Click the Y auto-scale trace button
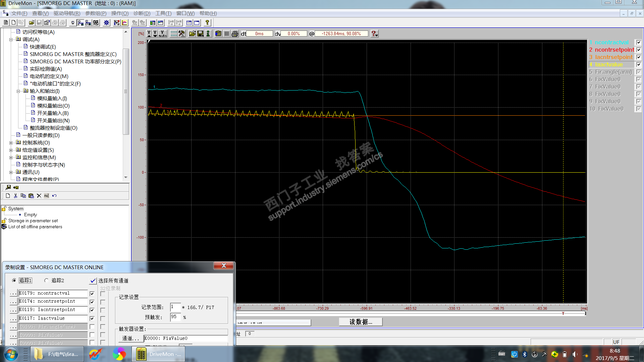 coord(162,34)
